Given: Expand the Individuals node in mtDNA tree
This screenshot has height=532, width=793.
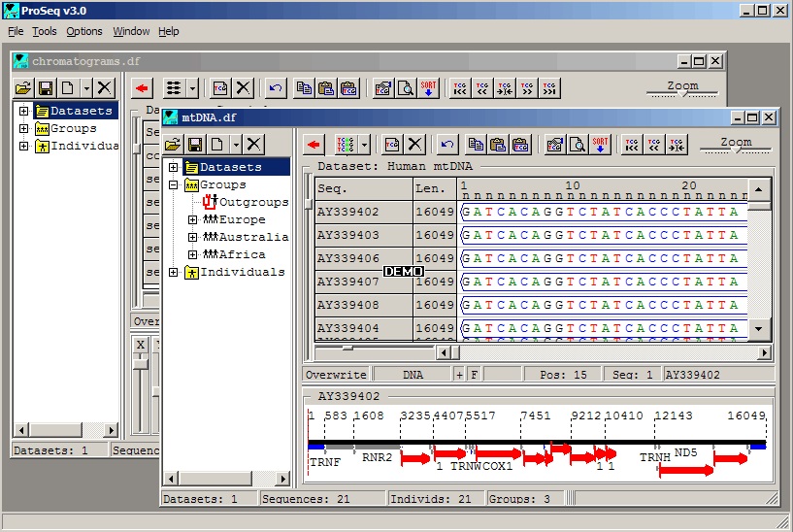Looking at the screenshot, I should [174, 273].
